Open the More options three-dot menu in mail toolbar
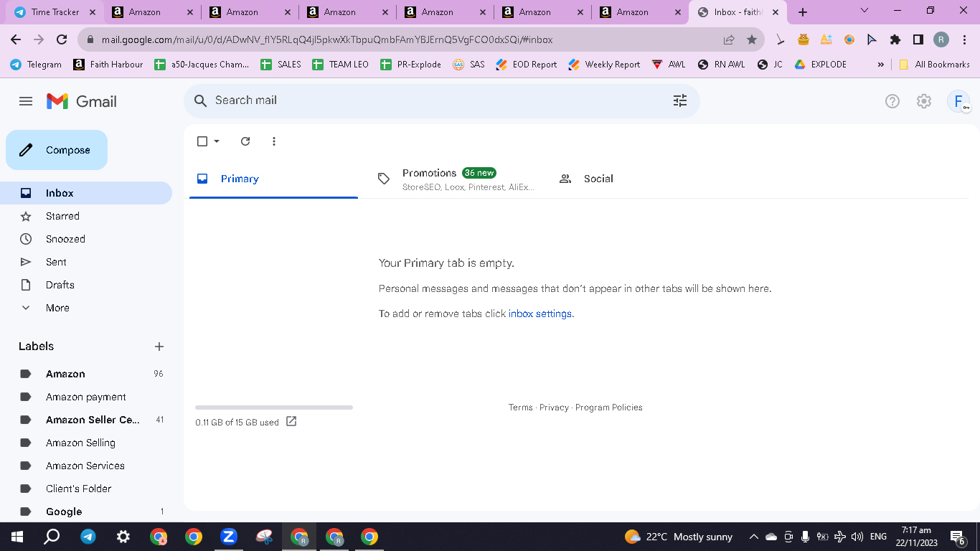 (274, 141)
